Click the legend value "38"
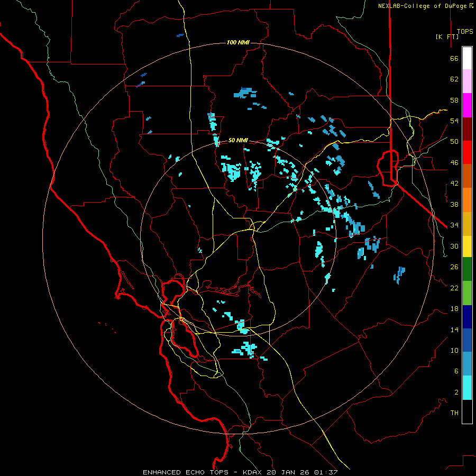The height and width of the screenshot is (476, 476). click(454, 204)
